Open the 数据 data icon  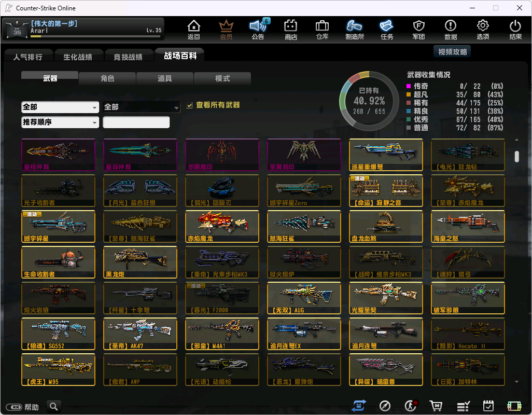coord(451,29)
